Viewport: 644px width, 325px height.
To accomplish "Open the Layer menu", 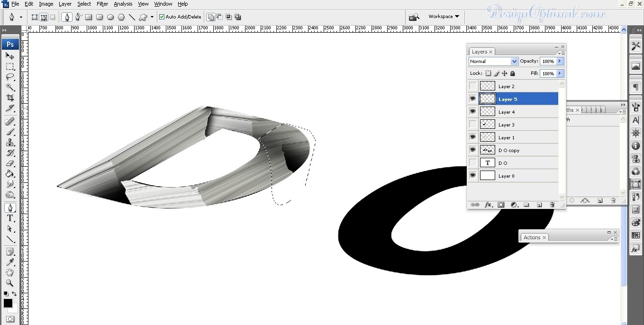I will [x=65, y=4].
